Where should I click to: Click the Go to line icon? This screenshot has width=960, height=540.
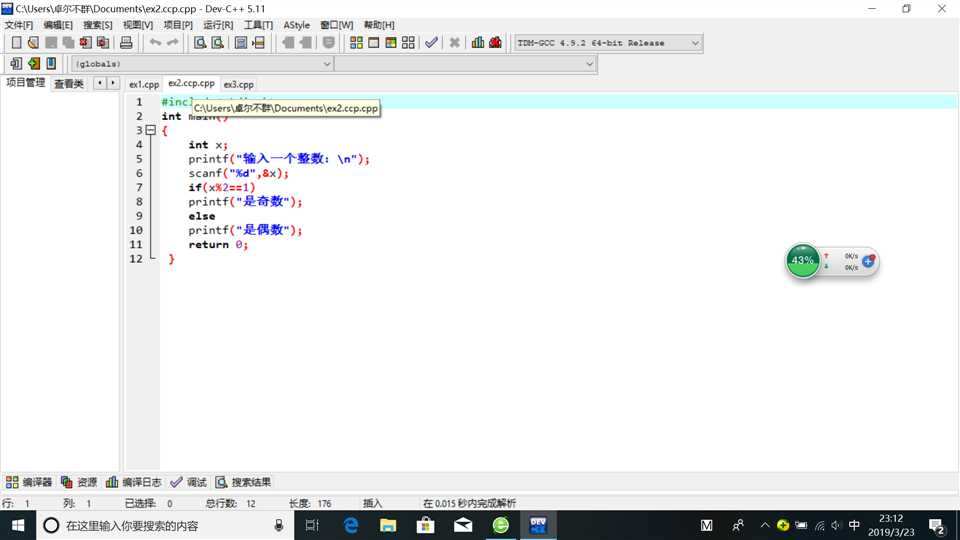pos(258,42)
